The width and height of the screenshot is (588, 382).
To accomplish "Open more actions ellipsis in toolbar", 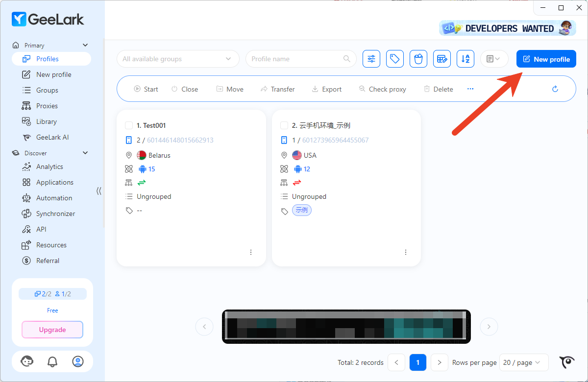I will [470, 89].
